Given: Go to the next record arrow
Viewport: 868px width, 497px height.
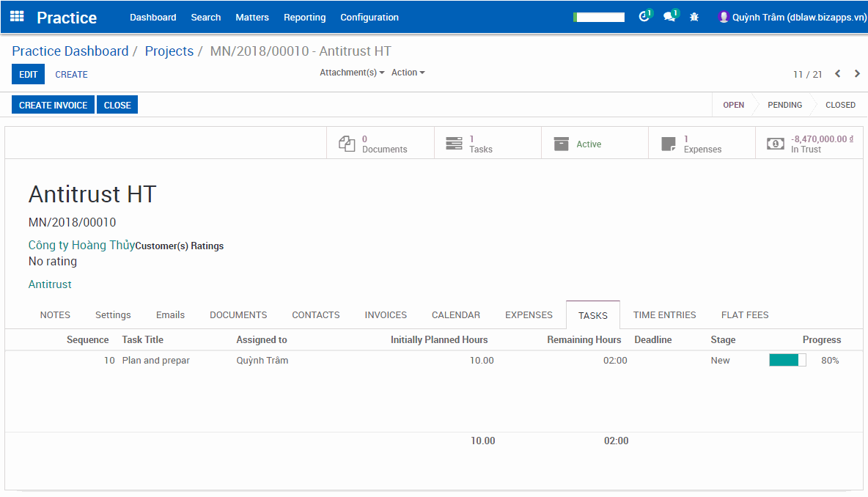Looking at the screenshot, I should [857, 74].
